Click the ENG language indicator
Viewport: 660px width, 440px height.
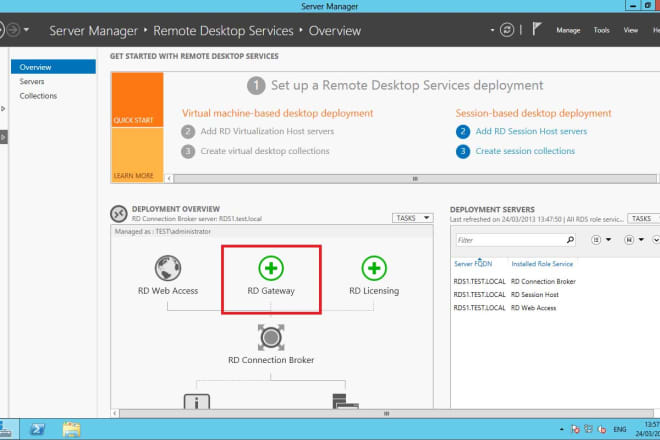620,429
